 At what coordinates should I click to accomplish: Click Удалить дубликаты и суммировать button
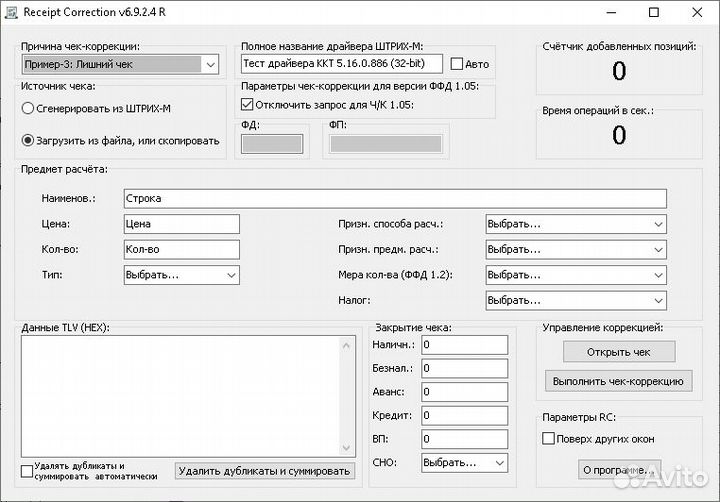pyautogui.click(x=264, y=471)
